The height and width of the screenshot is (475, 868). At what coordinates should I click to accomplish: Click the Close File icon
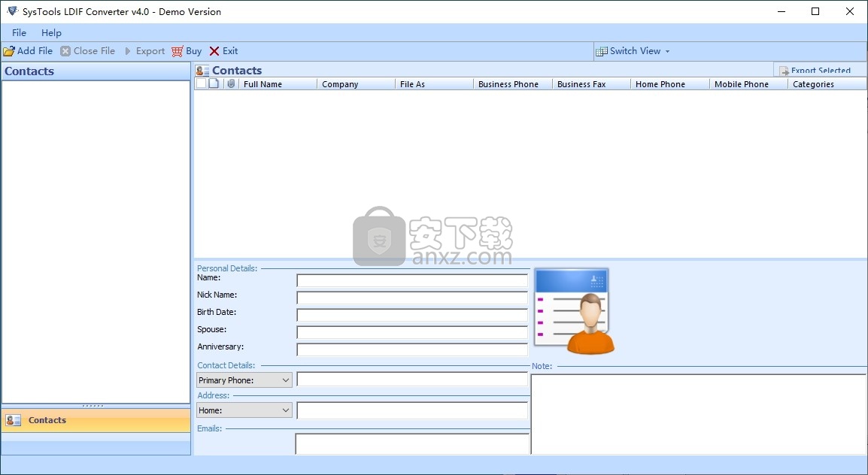click(65, 51)
